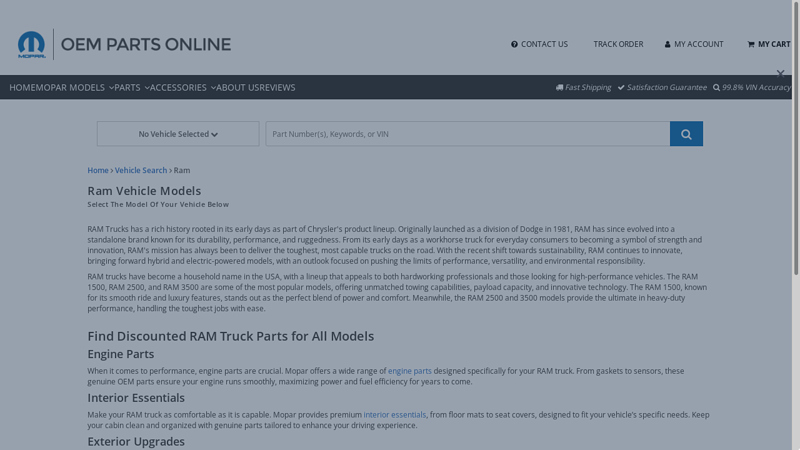
Task: Click the Ram breadcrumb text
Action: 182,170
